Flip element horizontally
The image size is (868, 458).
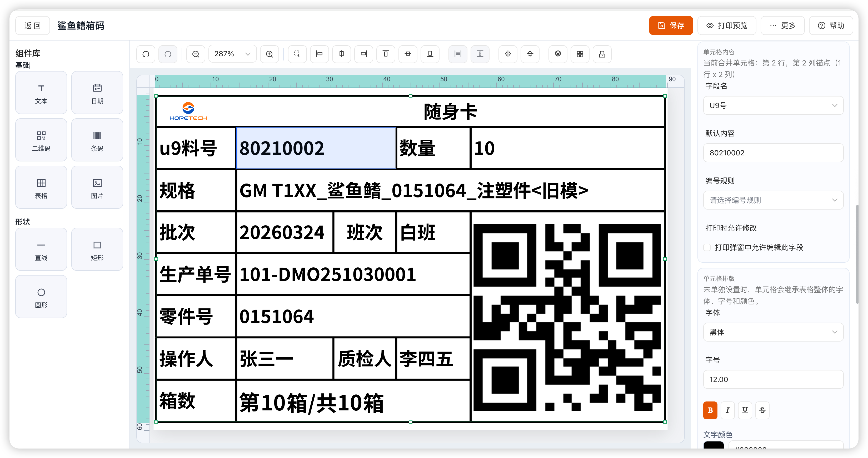[508, 54]
